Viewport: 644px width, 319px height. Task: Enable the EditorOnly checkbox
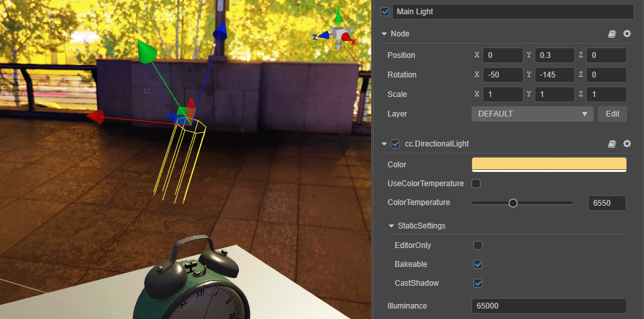click(x=478, y=245)
